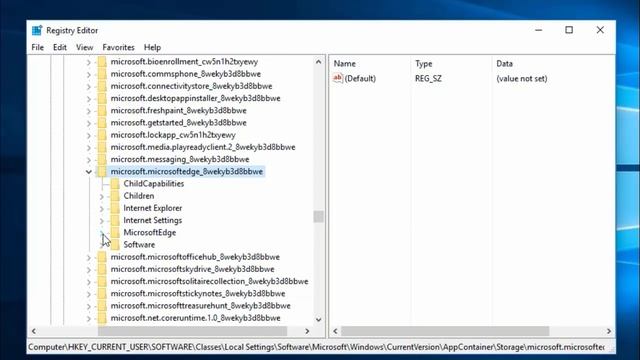Select the MicrosoftEdge subkey name
This screenshot has width=640, height=360.
(150, 233)
